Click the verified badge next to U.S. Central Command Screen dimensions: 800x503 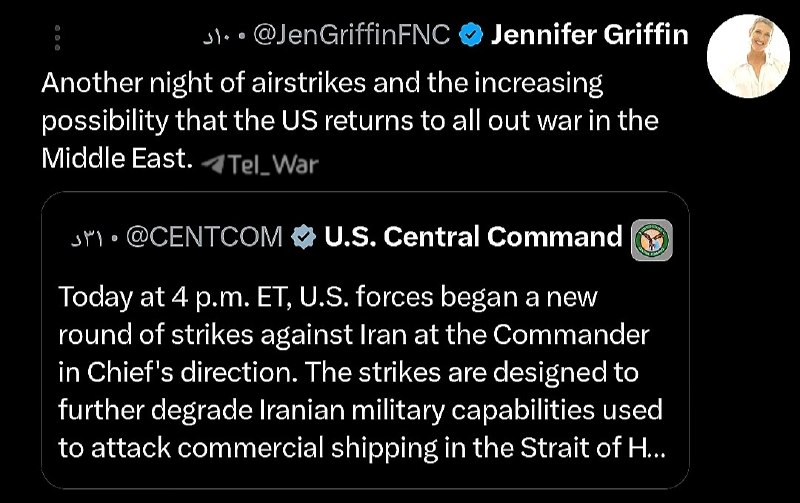(304, 237)
